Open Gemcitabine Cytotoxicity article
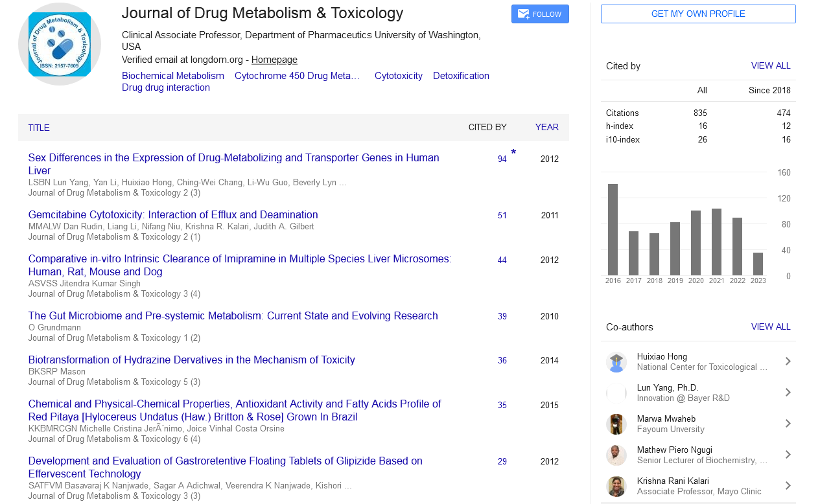The image size is (831, 504). click(173, 215)
